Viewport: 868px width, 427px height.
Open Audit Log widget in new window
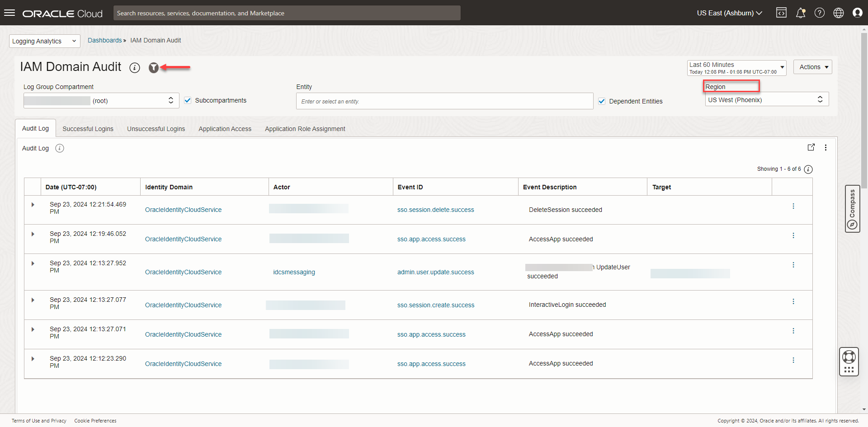click(x=811, y=147)
